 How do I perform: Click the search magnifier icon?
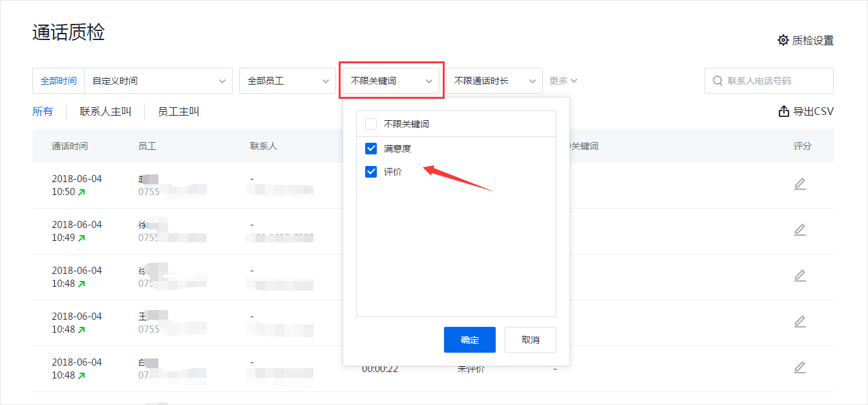click(x=717, y=81)
